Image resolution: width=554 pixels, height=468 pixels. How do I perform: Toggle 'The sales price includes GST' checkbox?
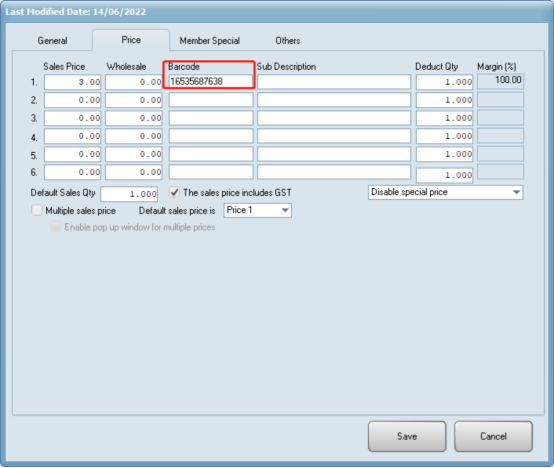[174, 192]
